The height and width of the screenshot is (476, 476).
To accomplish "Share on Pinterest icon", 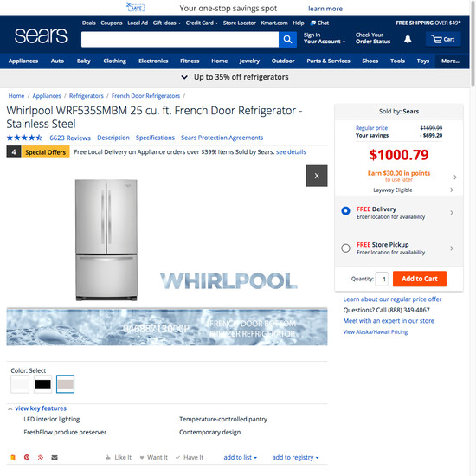I will 27,457.
